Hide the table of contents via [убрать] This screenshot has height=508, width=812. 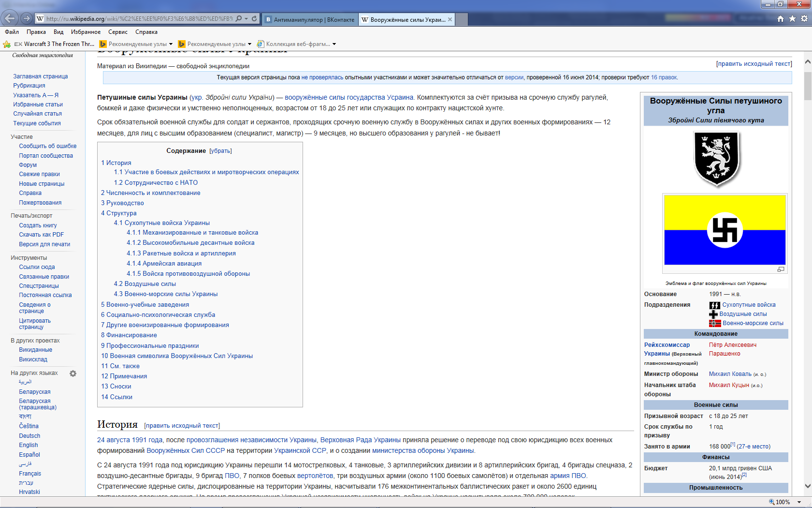click(220, 151)
